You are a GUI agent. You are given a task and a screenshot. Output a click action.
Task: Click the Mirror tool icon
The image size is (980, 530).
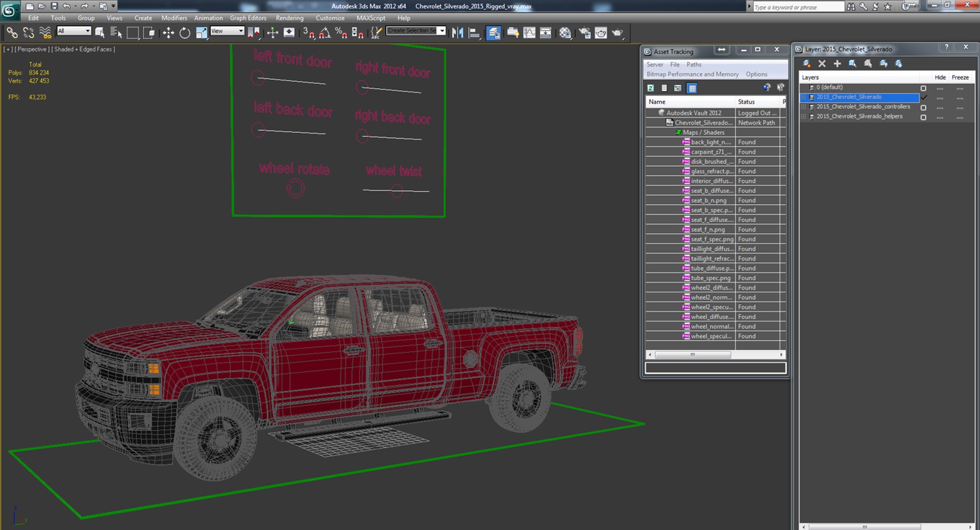coord(457,33)
